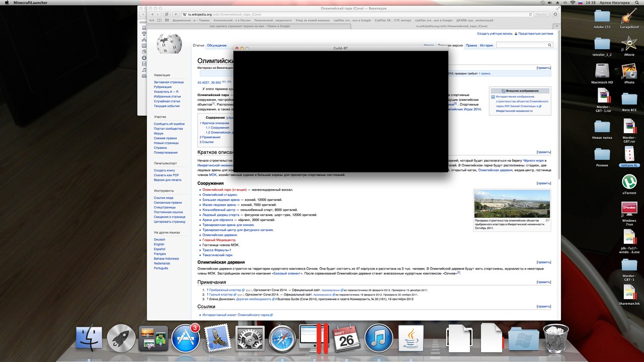Screen dimensions: 644x362
Task: Open Случайная статья sidebar link
Action: [x=167, y=101]
